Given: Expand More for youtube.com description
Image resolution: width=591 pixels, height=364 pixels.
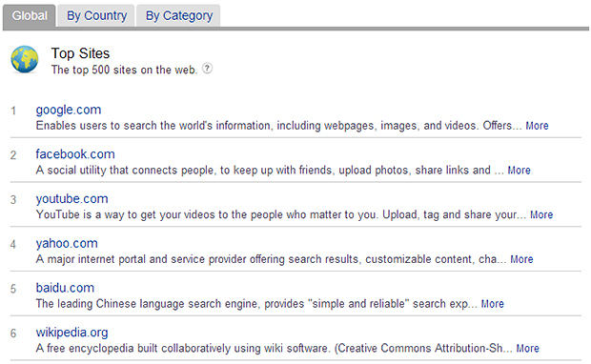Looking at the screenshot, I should (541, 214).
